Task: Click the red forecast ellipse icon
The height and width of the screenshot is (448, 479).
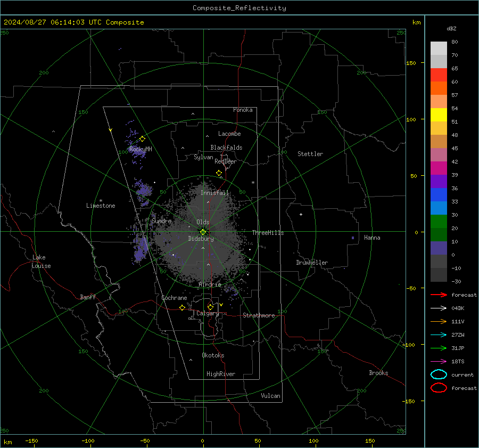Action: coord(439,388)
